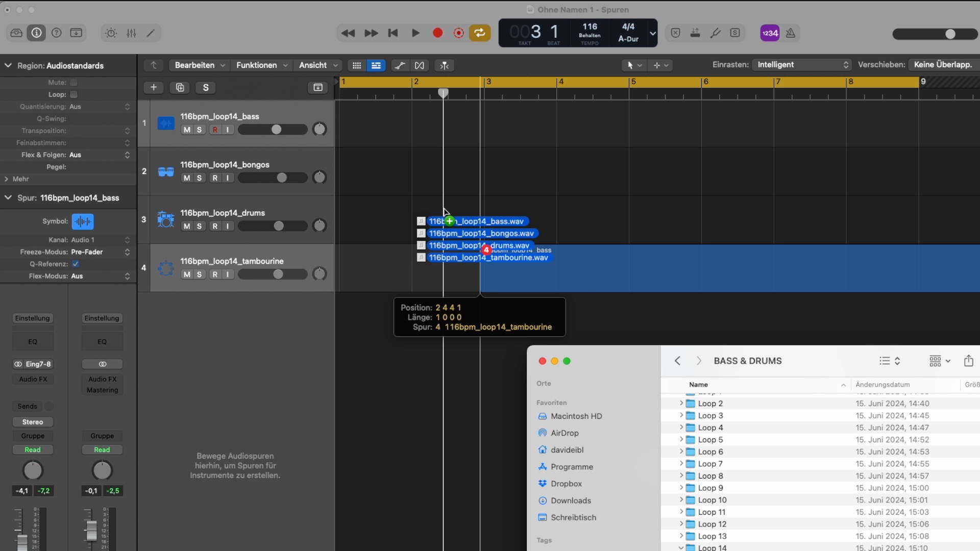This screenshot has height=551, width=980.
Task: Click the global Solo S button
Action: [206, 87]
